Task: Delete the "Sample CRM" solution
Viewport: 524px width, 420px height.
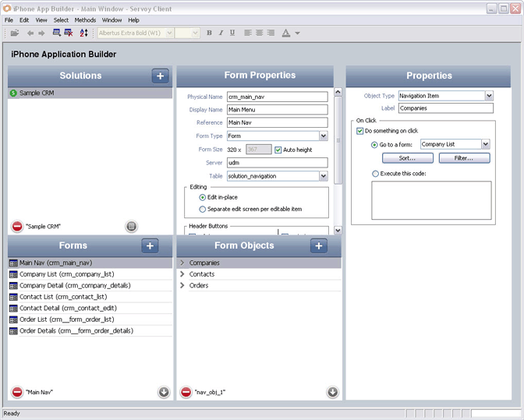Action: pyautogui.click(x=17, y=227)
